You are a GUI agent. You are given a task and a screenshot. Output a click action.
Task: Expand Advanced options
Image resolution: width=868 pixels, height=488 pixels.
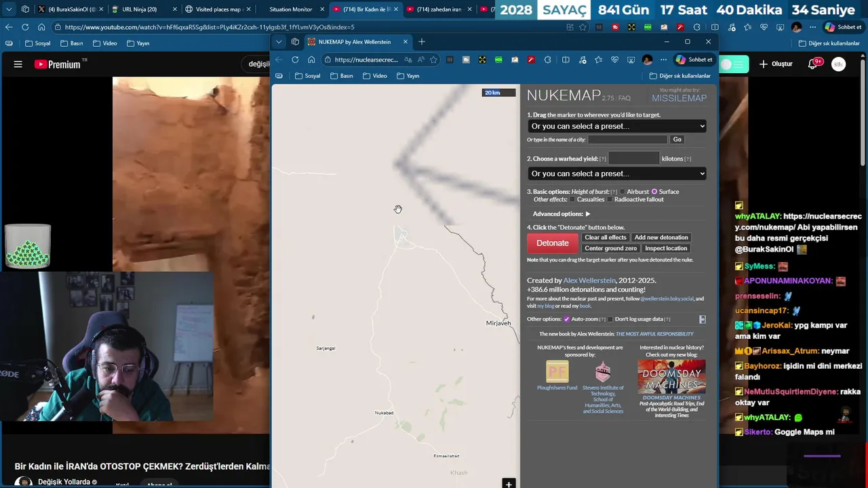coord(561,214)
